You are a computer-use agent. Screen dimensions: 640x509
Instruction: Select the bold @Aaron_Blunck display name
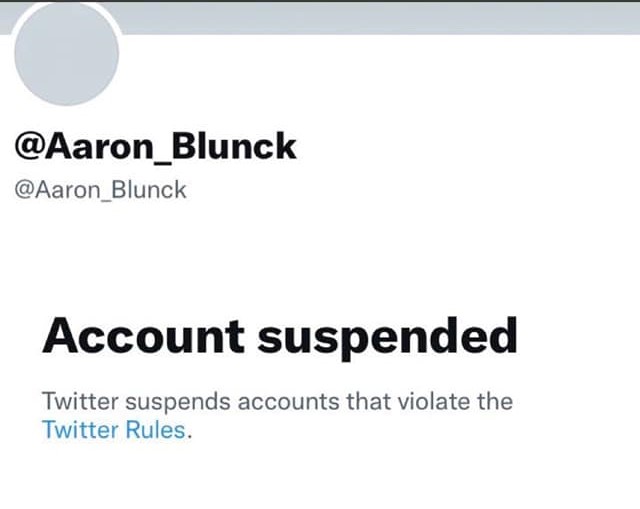pyautogui.click(x=155, y=147)
